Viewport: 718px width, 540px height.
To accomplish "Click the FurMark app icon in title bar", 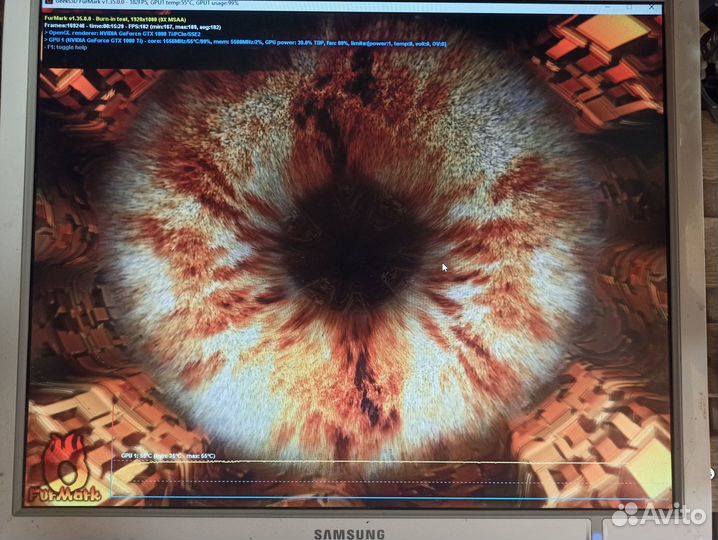I will (x=48, y=4).
